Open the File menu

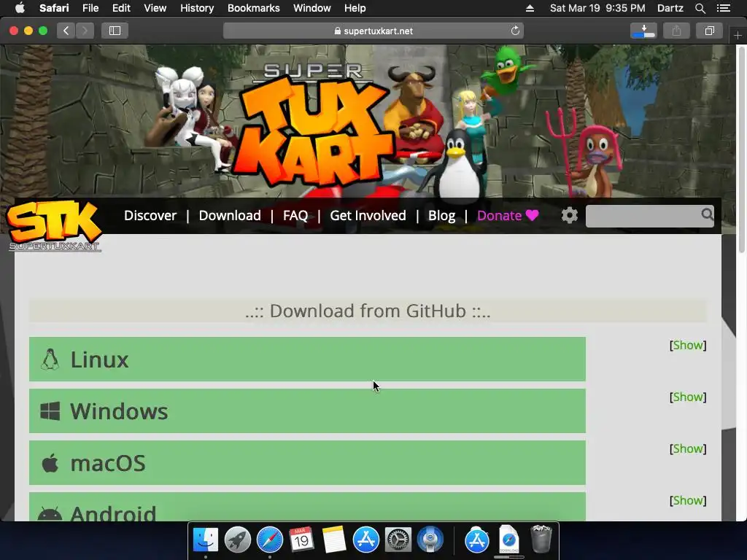90,8
